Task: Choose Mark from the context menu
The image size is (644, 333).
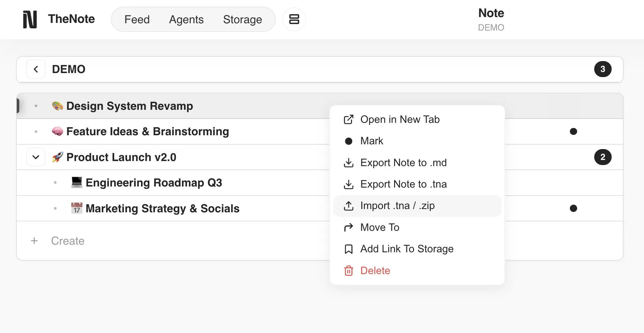Action: point(417,141)
